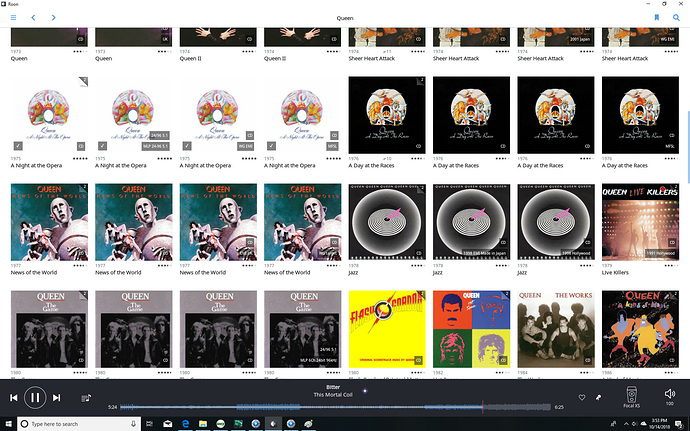
Task: Open the Live Killers album cover
Action: coord(640,222)
